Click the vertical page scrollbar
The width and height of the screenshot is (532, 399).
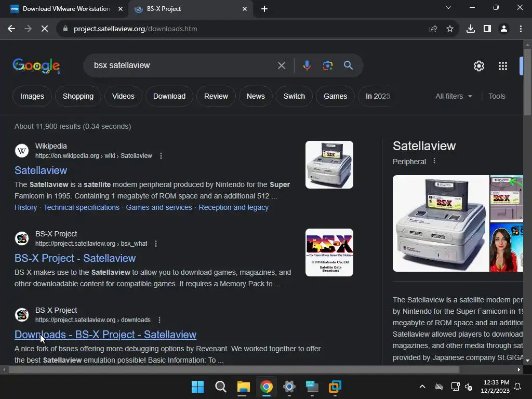[528, 82]
